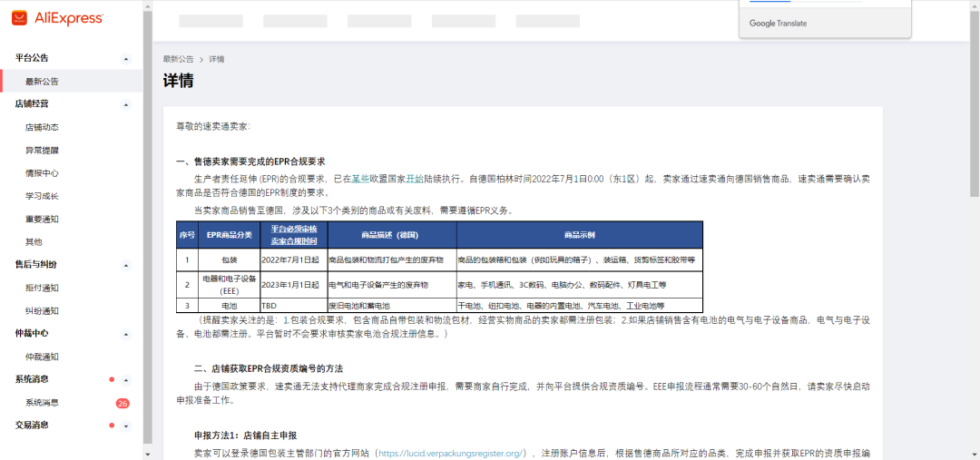The height and width of the screenshot is (460, 980).
Task: Open 最新公告 in sidebar
Action: click(72, 82)
